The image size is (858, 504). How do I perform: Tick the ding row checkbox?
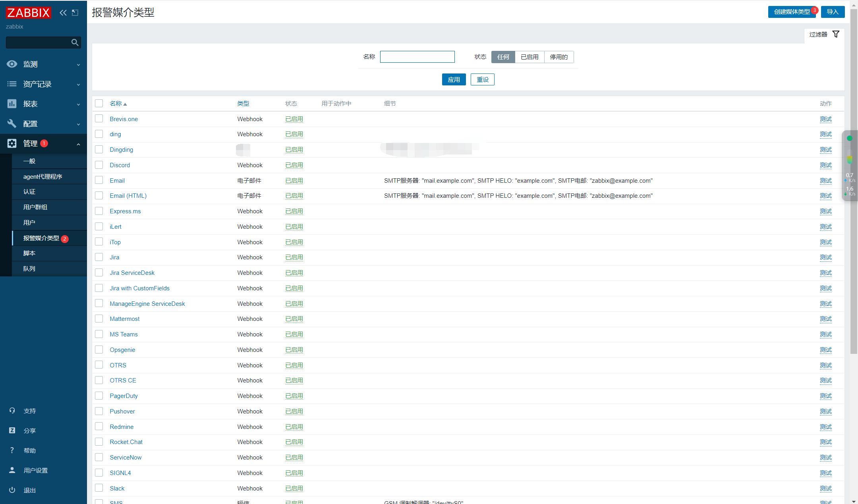[99, 134]
